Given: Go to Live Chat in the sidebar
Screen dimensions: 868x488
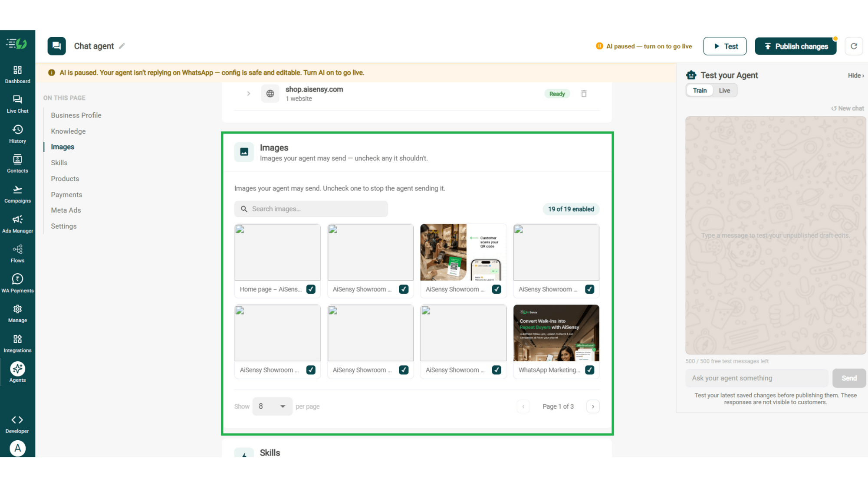Looking at the screenshot, I should [17, 105].
